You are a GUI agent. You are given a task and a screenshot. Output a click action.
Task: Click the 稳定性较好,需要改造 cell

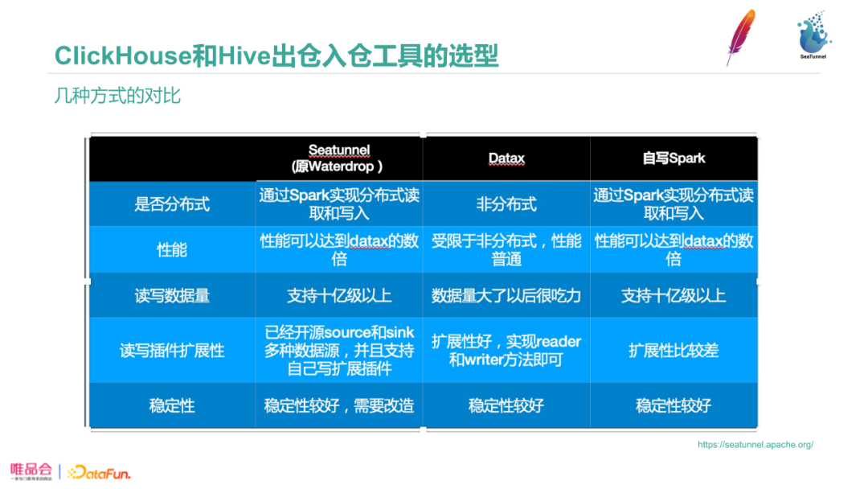339,405
